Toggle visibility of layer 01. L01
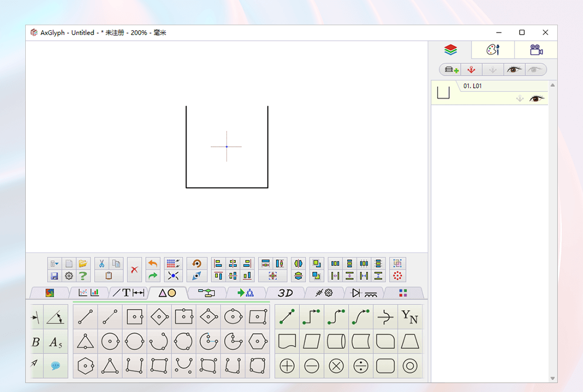The height and width of the screenshot is (392, 583). coord(536,99)
